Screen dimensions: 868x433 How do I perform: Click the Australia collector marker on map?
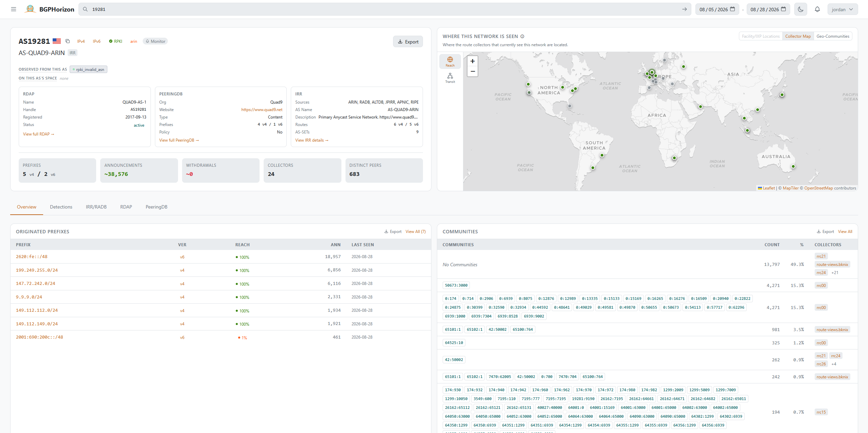(793, 166)
